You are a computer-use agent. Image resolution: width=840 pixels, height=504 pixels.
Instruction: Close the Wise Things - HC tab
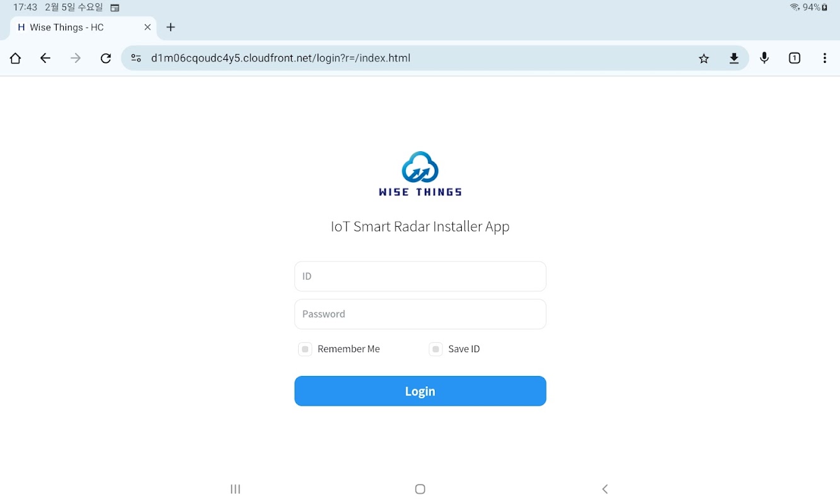click(147, 27)
